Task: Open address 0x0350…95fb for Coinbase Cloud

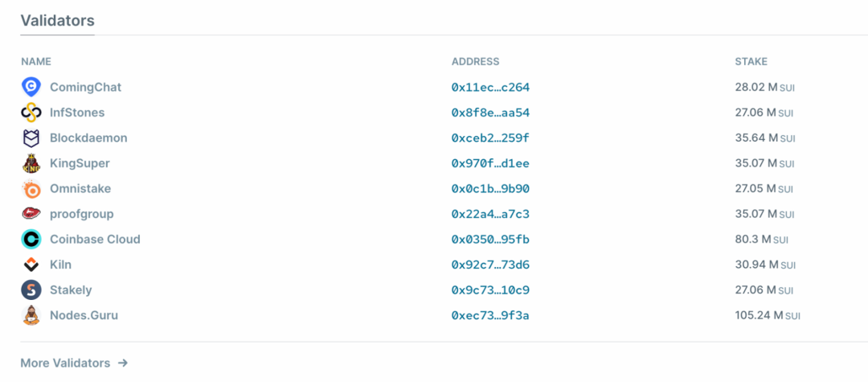Action: click(x=490, y=240)
